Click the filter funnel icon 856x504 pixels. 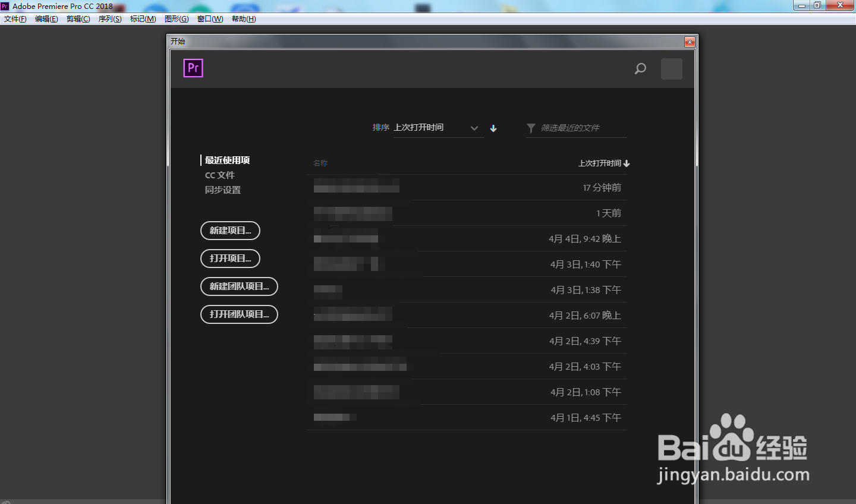pos(531,128)
